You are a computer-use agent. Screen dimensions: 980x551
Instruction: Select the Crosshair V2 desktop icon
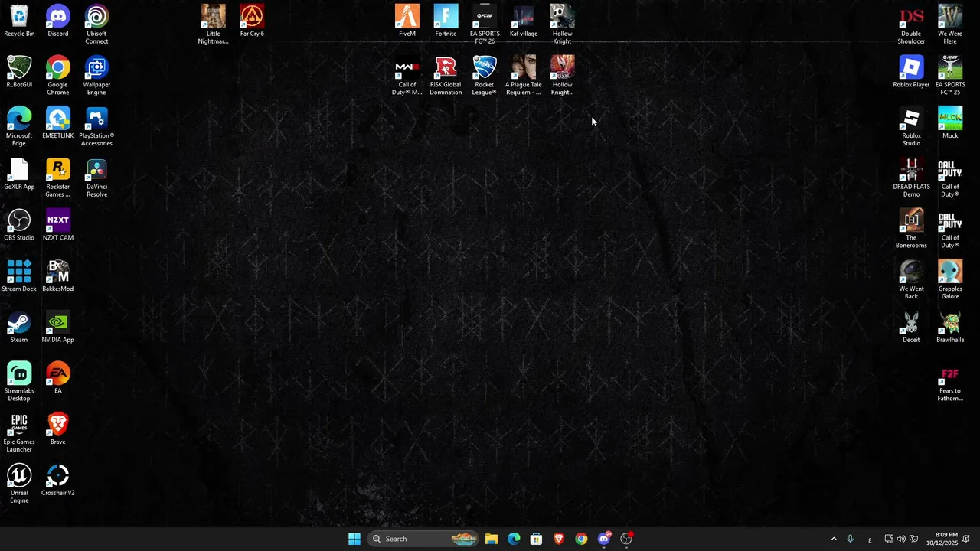pyautogui.click(x=58, y=481)
